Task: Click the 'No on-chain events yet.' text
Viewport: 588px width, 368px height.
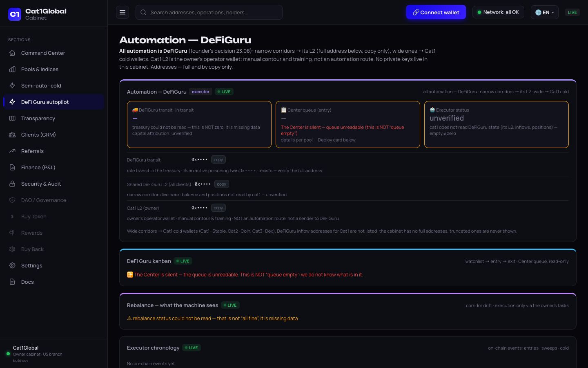Action: click(151, 364)
